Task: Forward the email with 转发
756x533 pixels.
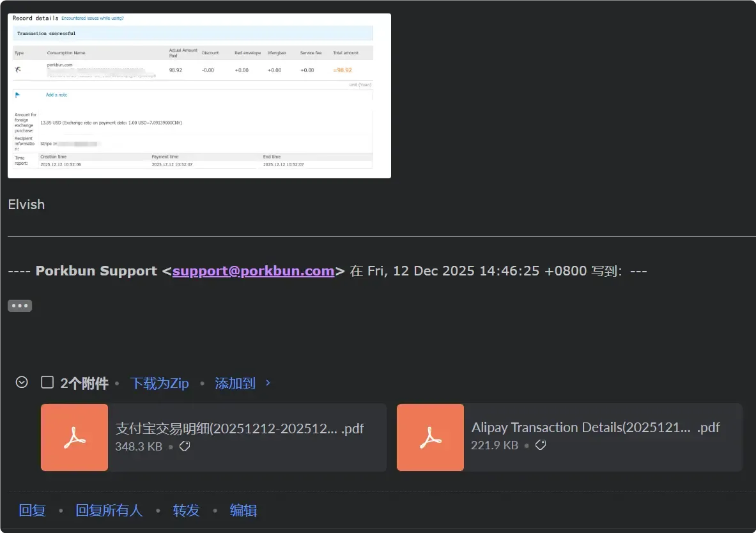Action: click(186, 510)
